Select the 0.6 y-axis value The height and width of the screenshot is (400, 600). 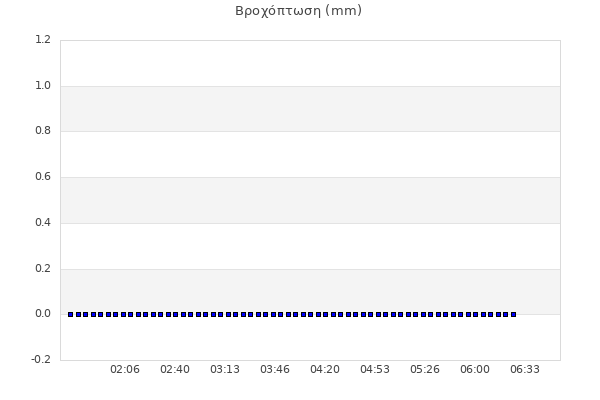coord(43,177)
